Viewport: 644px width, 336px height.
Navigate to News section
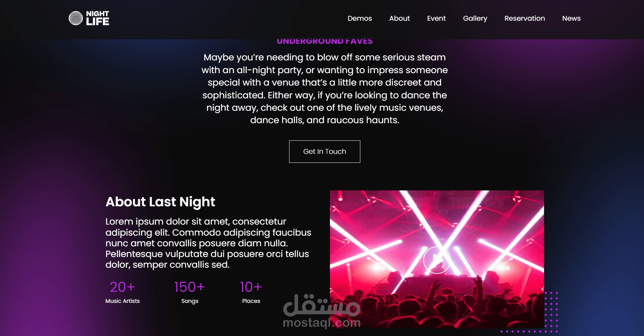[571, 18]
